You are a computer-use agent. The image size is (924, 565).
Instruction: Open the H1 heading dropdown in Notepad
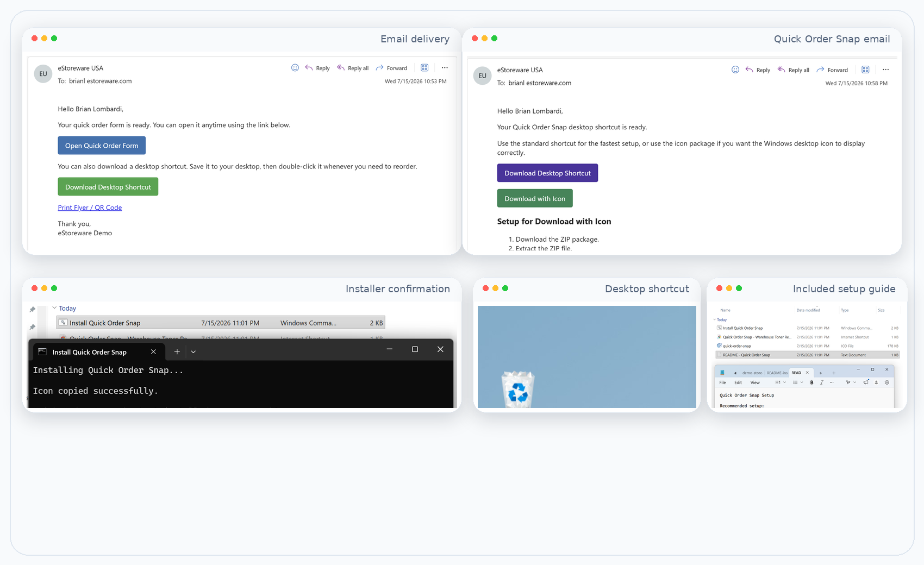click(x=781, y=382)
